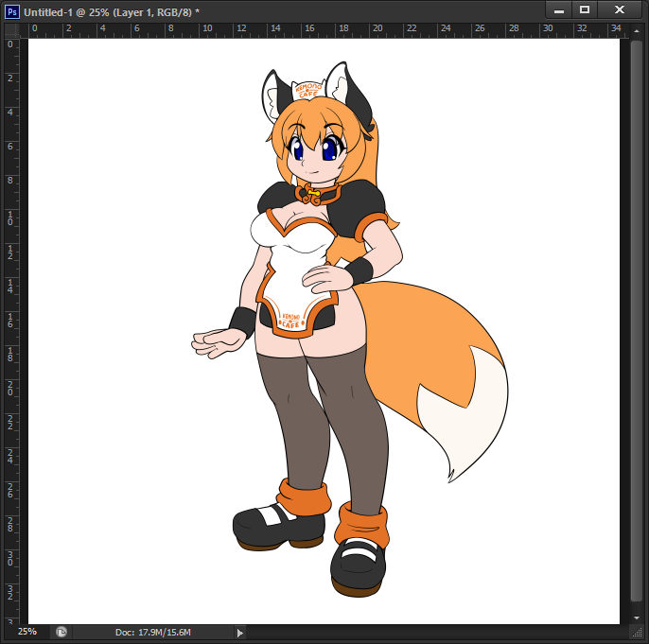Click the 25% zoom level field

point(27,632)
